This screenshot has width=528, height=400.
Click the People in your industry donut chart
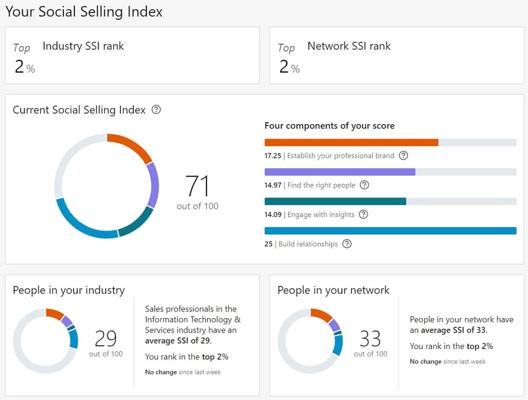tap(45, 341)
